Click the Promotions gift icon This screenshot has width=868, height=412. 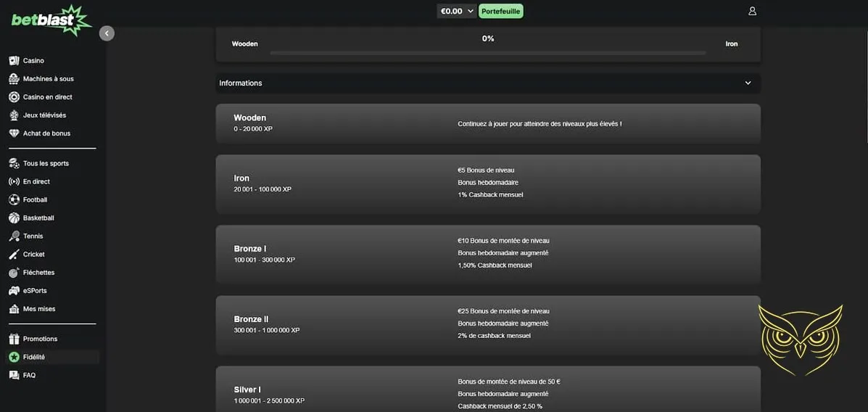point(14,339)
